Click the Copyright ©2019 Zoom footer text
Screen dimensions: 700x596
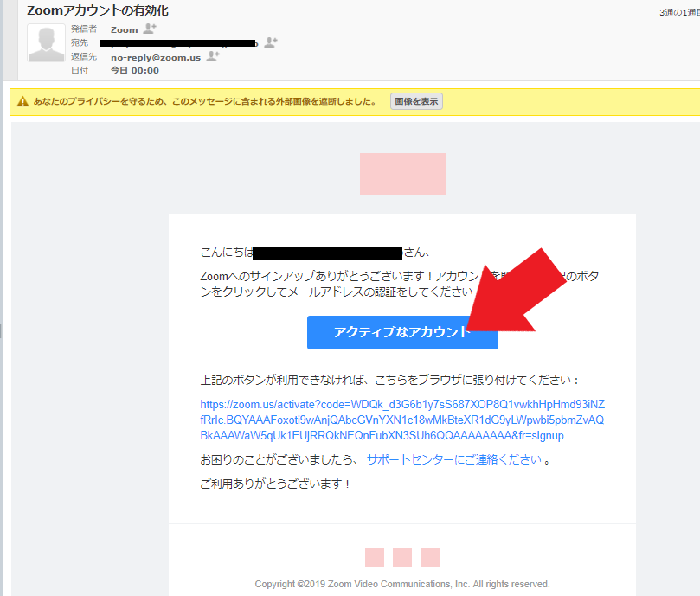coord(402,584)
